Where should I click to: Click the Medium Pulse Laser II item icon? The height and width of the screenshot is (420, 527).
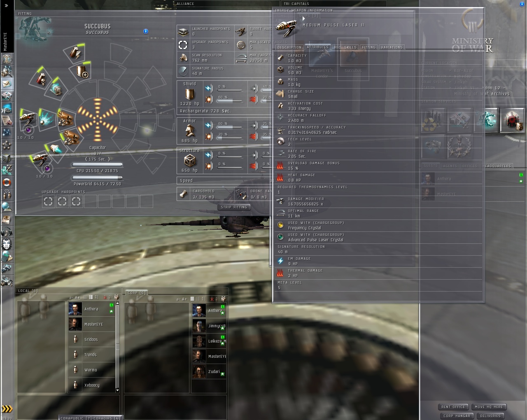pos(287,28)
